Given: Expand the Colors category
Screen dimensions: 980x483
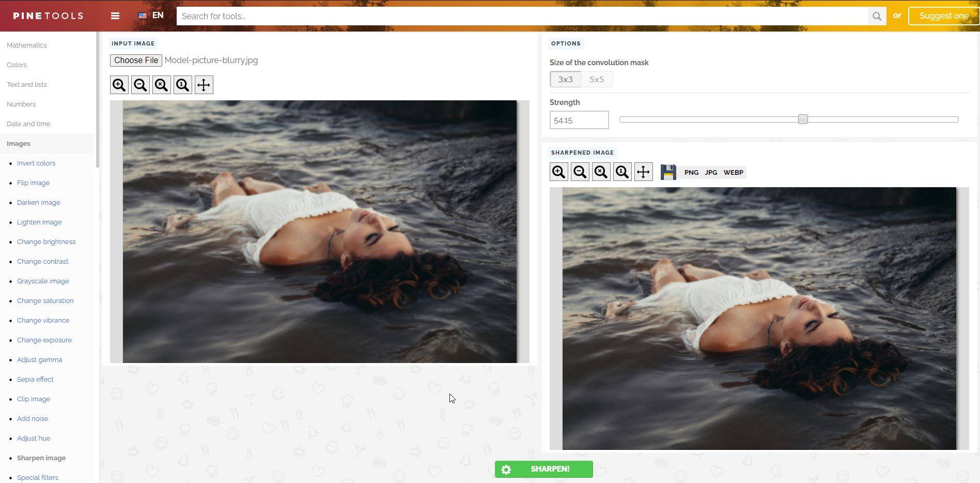Looking at the screenshot, I should click(17, 65).
